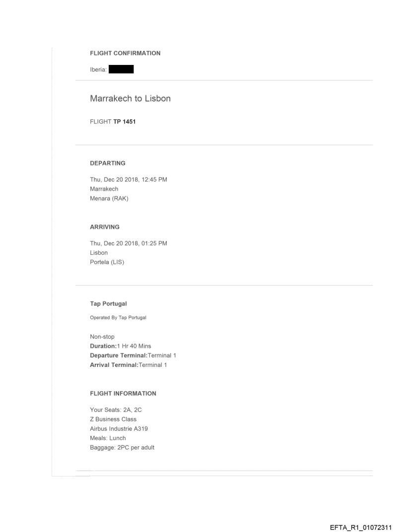The width and height of the screenshot is (405, 532).
Task: Click the redacted Iberia confirmation code
Action: [121, 70]
